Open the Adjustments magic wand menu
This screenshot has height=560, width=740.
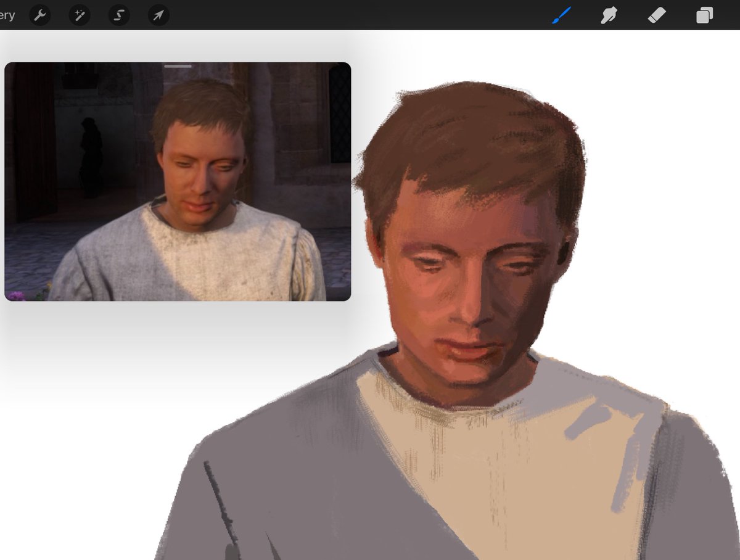coord(80,15)
